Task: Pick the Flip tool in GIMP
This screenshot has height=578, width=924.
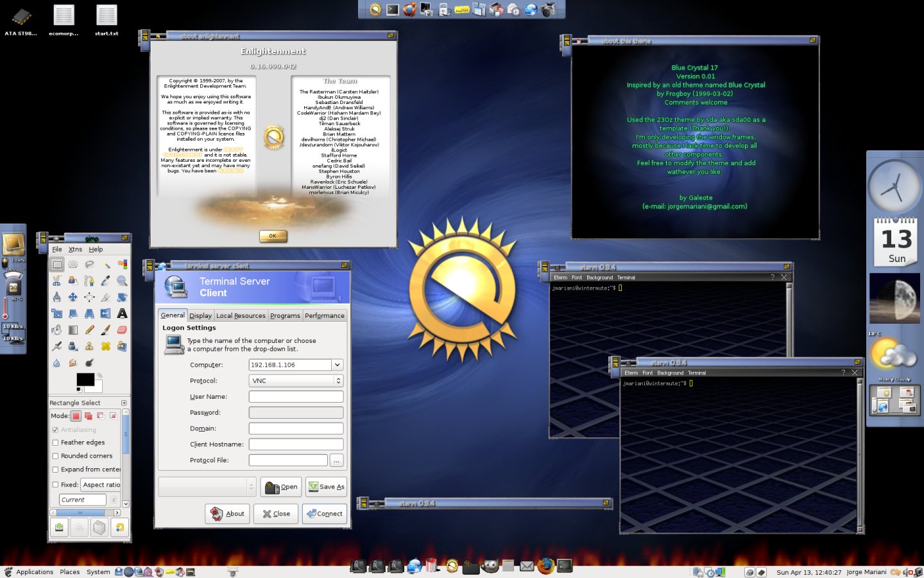Action: coord(106,313)
